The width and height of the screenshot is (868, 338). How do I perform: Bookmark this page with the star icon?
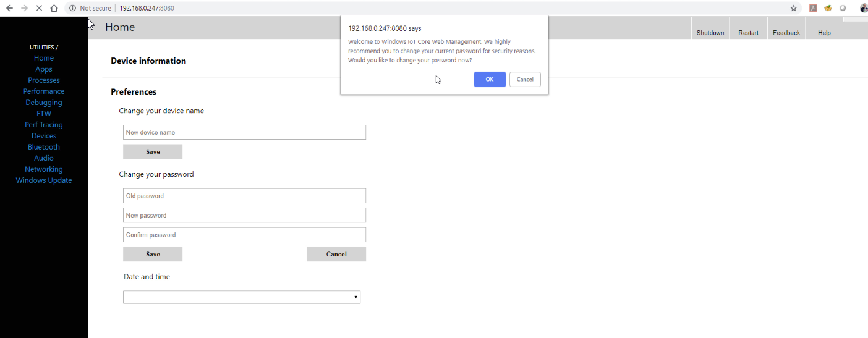794,8
